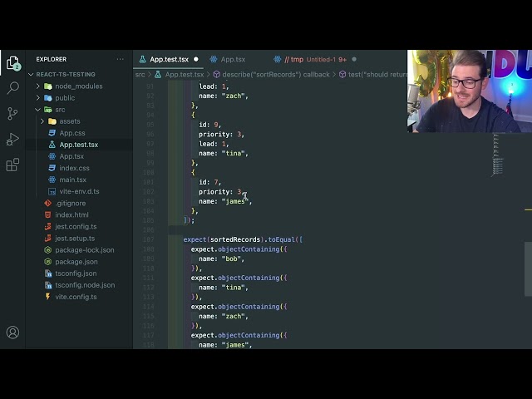
Task: Open the Search view in activity bar
Action: [13, 87]
